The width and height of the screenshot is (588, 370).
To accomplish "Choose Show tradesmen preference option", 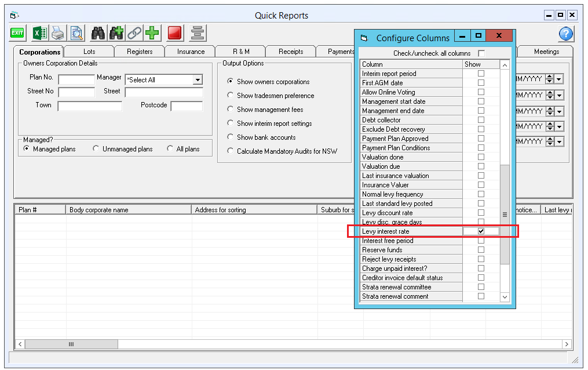I will [x=230, y=95].
